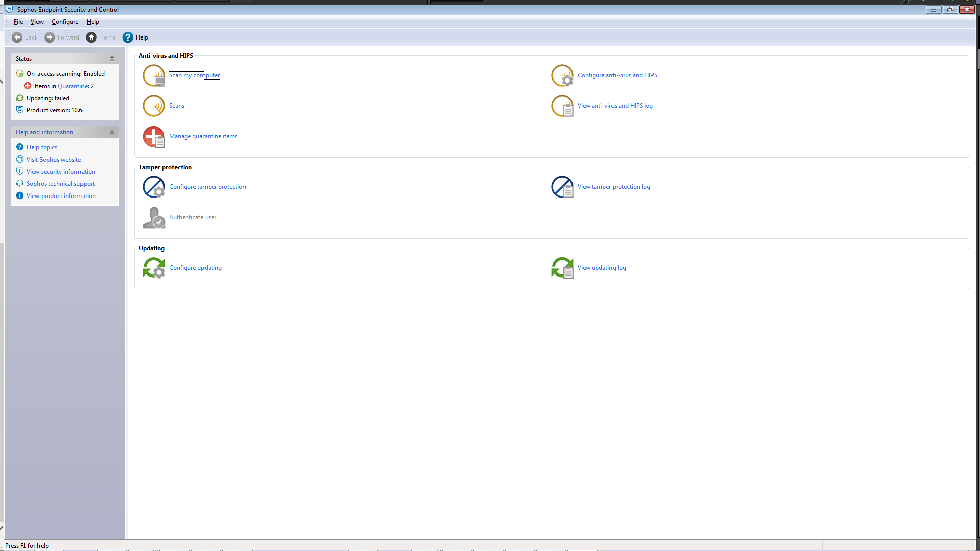Viewport: 980px width, 551px height.
Task: Open the Scans link
Action: [177, 106]
